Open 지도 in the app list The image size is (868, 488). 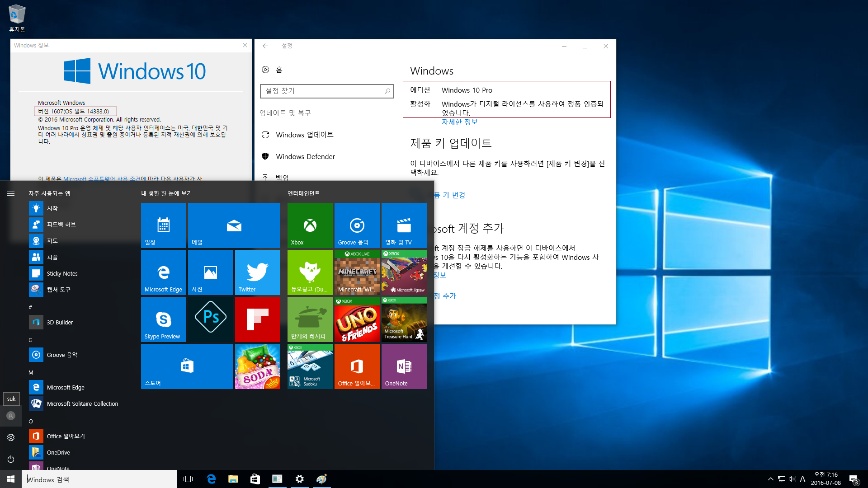point(79,241)
